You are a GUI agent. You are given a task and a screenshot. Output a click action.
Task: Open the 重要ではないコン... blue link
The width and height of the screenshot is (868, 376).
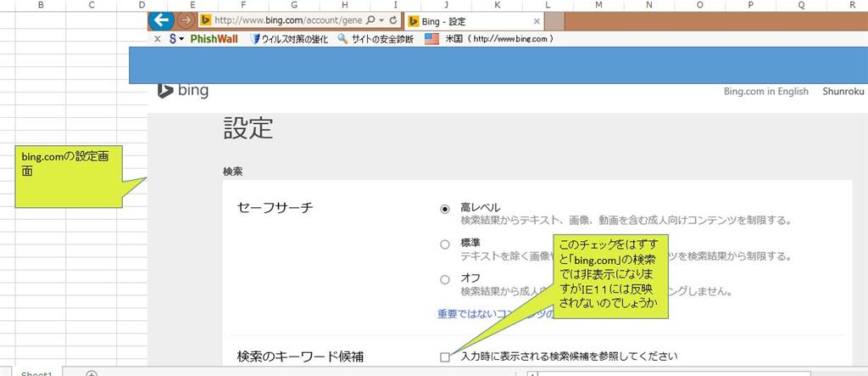pyautogui.click(x=495, y=314)
